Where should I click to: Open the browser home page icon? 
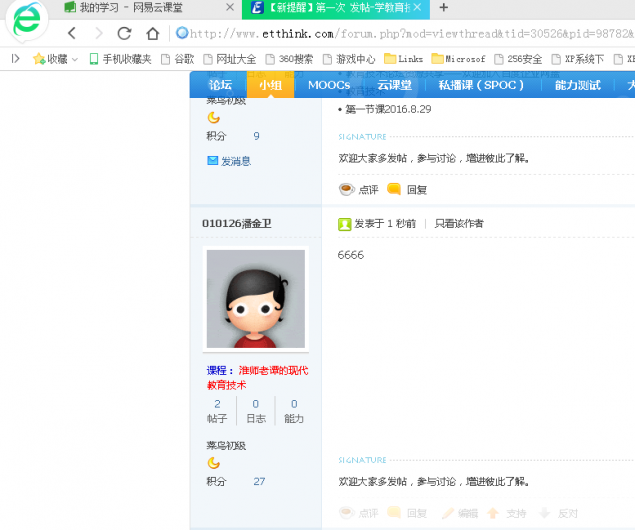point(153,33)
